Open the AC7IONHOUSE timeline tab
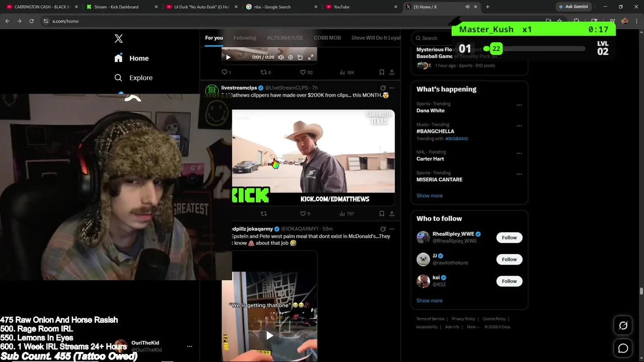 [x=285, y=38]
